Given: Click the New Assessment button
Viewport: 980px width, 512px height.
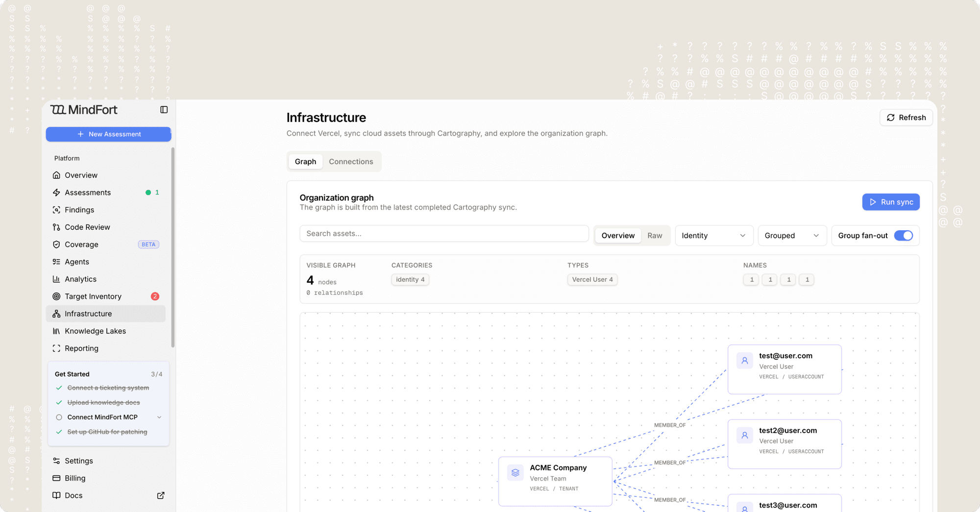Looking at the screenshot, I should (108, 134).
